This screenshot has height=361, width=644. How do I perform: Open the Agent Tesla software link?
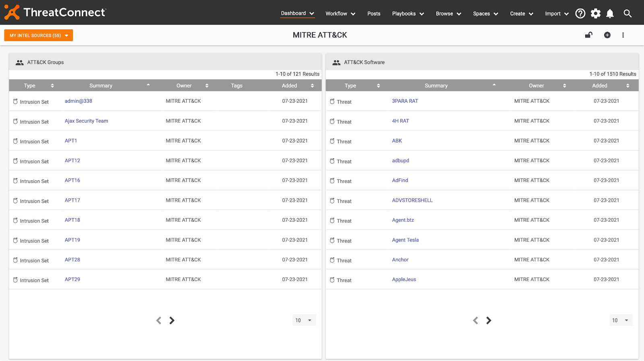(x=405, y=240)
